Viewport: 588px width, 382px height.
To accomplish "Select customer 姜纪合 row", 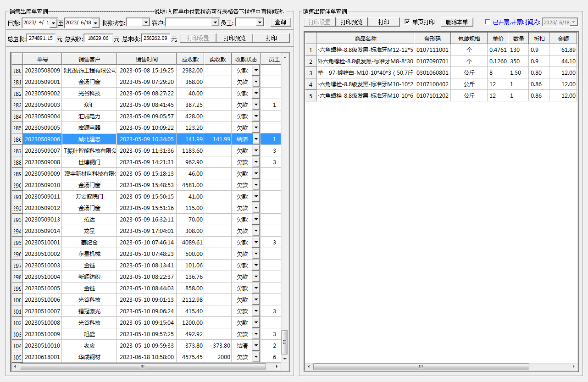I will pyautogui.click(x=89, y=242).
